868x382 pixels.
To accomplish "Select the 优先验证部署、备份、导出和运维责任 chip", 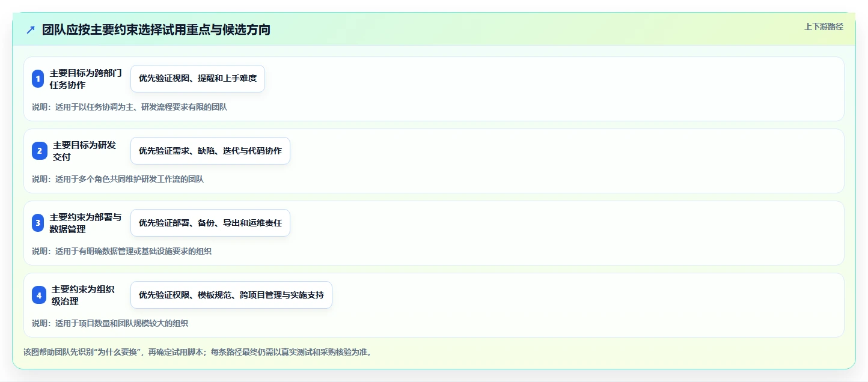I will pos(210,223).
